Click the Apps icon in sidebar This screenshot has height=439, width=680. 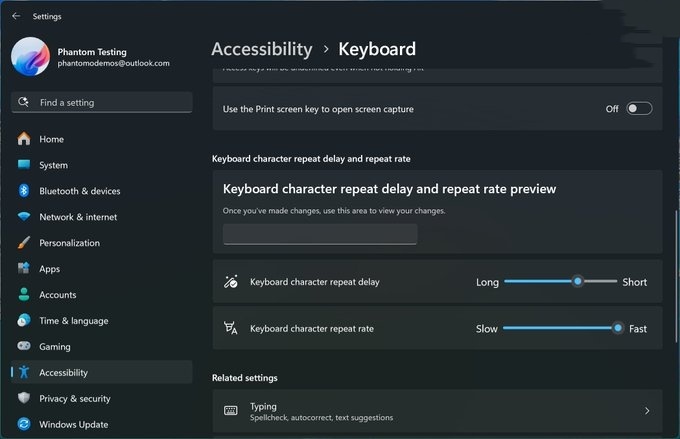point(24,268)
